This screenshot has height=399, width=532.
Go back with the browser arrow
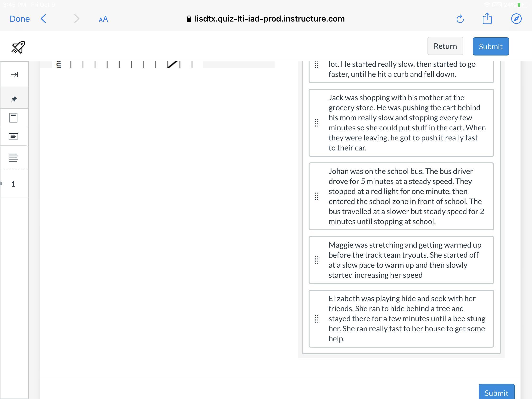[44, 18]
